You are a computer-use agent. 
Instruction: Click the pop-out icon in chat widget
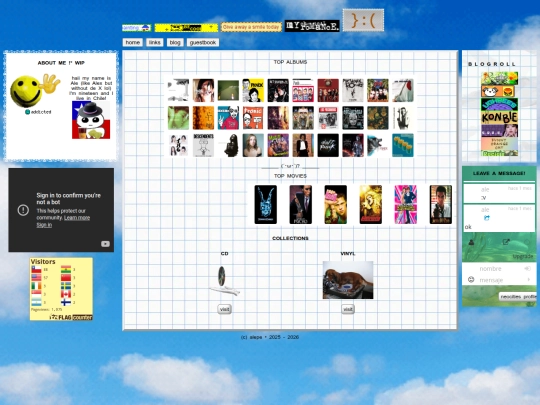point(506,242)
